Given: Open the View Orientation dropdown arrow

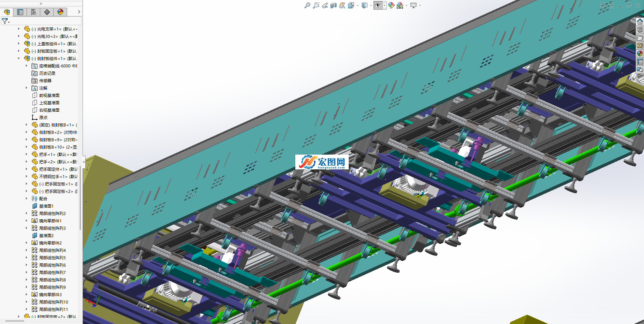Looking at the screenshot, I should (357, 6).
